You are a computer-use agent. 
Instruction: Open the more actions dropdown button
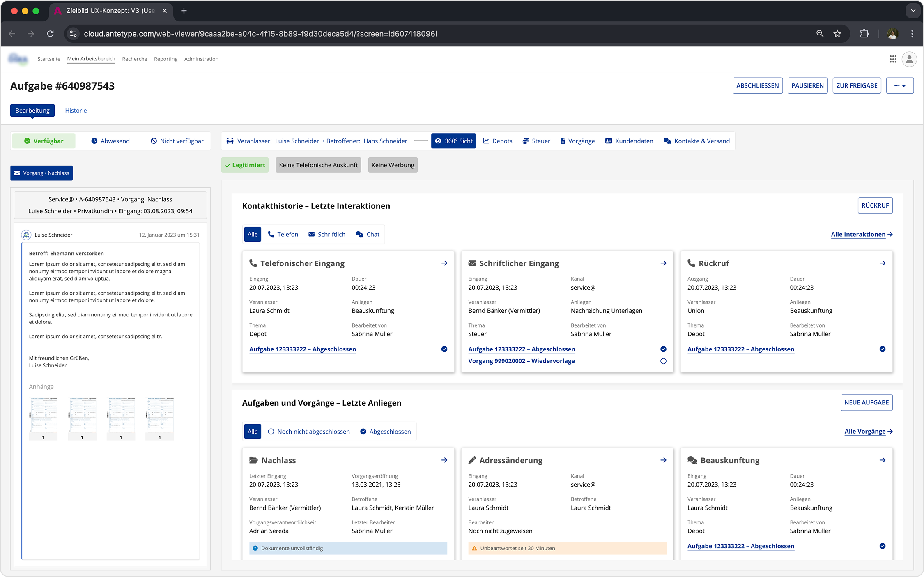(900, 85)
